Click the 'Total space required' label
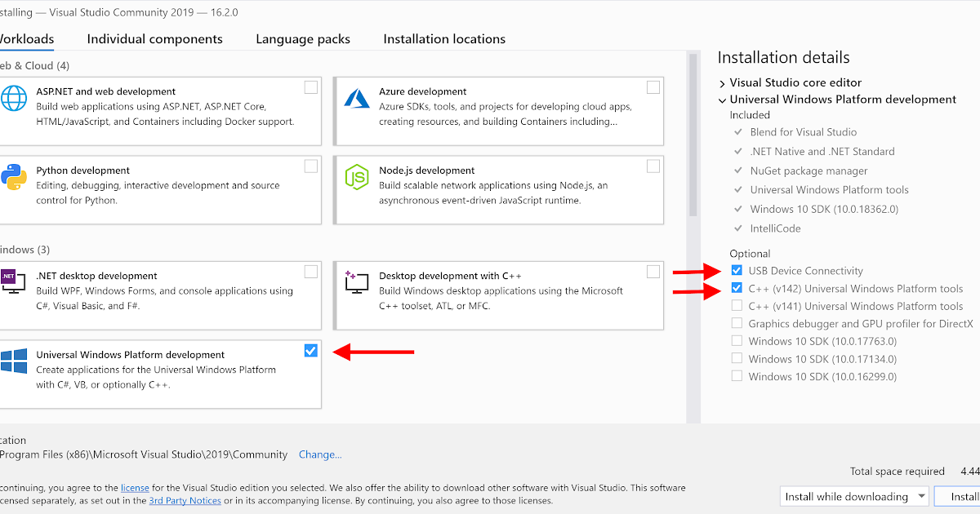This screenshot has height=514, width=980. [898, 472]
